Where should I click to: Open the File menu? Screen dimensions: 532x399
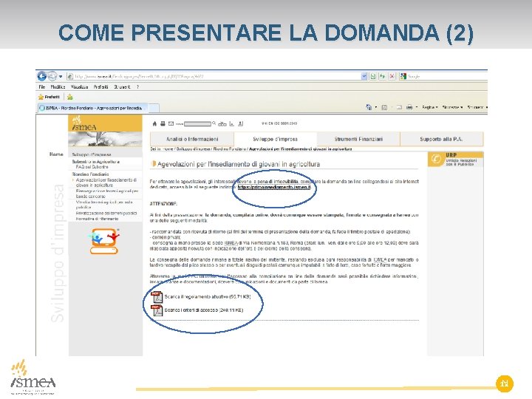(x=42, y=87)
